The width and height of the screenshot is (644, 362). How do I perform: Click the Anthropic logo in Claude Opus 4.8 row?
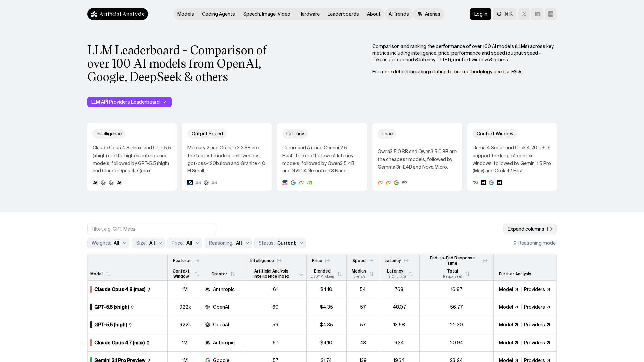(208, 289)
